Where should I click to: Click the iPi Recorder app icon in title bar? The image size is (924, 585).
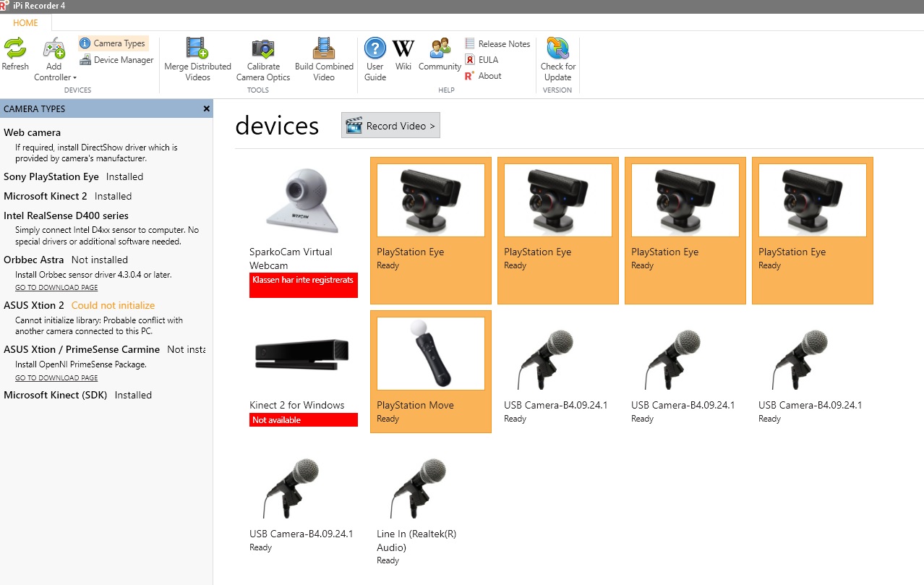[x=5, y=6]
